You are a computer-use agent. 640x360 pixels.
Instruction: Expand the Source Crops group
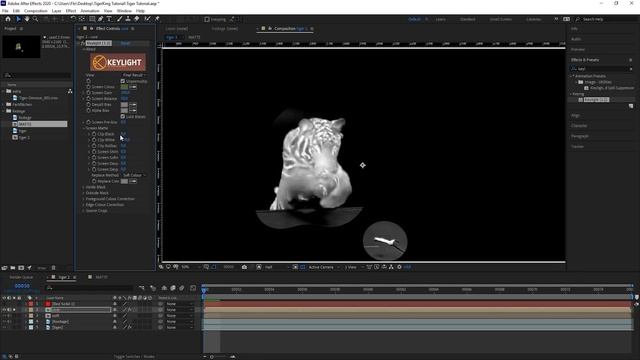click(84, 211)
